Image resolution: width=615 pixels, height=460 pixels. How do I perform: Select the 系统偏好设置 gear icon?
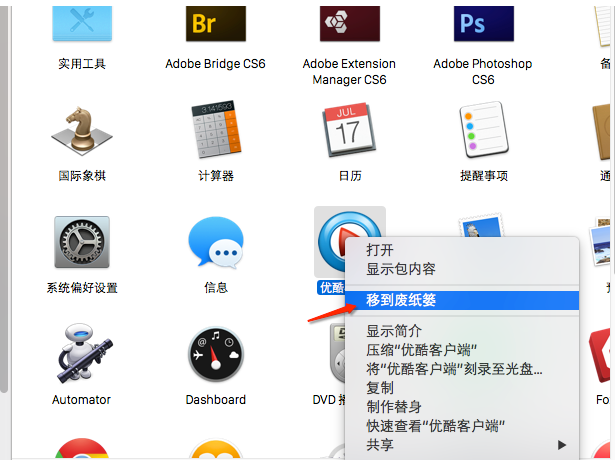coord(82,242)
